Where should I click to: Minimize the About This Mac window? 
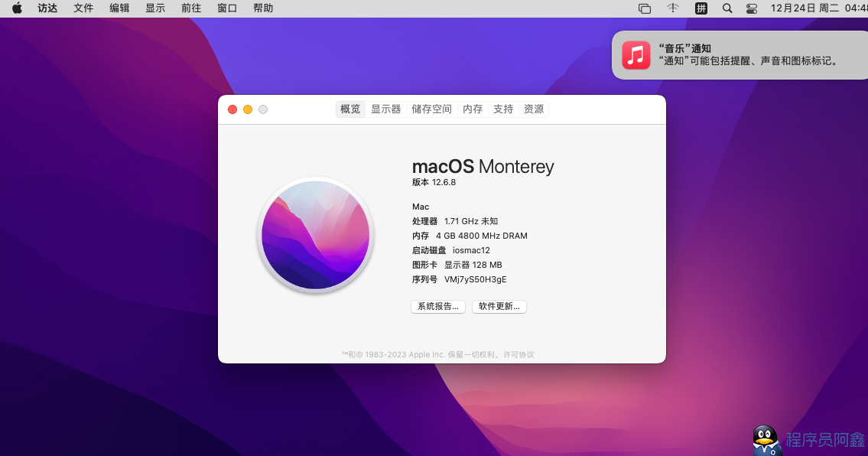tap(248, 109)
